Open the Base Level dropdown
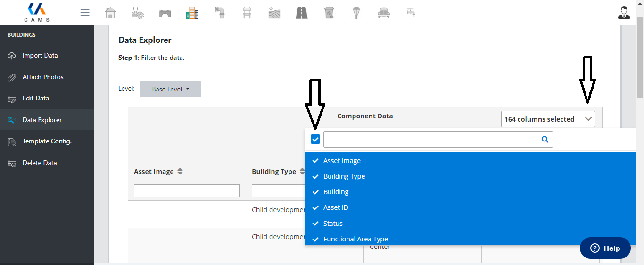The image size is (644, 265). (171, 89)
